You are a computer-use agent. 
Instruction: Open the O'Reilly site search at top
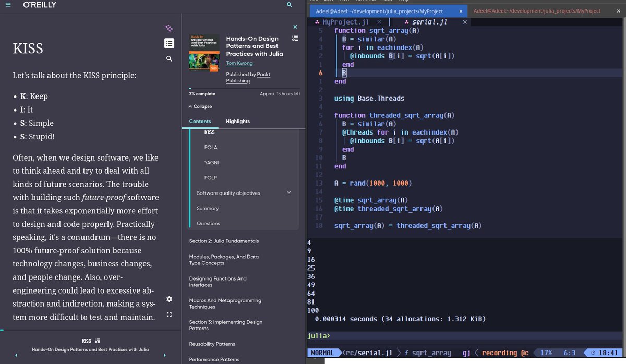click(x=290, y=5)
